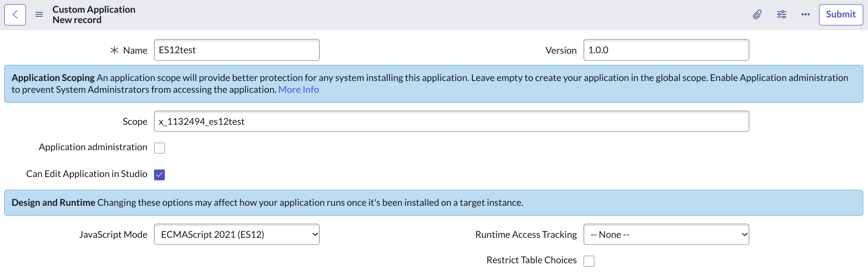
Task: Click the Submit button
Action: [x=841, y=15]
